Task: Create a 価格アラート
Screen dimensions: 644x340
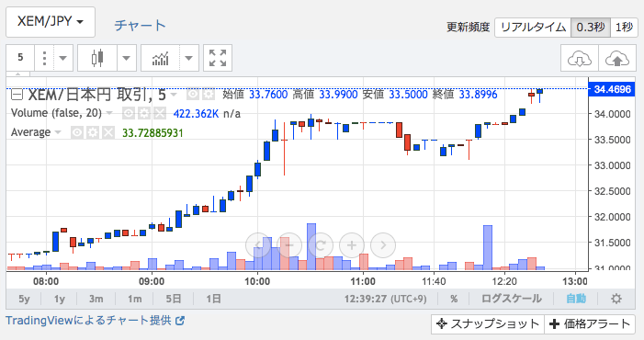Action: [590, 324]
